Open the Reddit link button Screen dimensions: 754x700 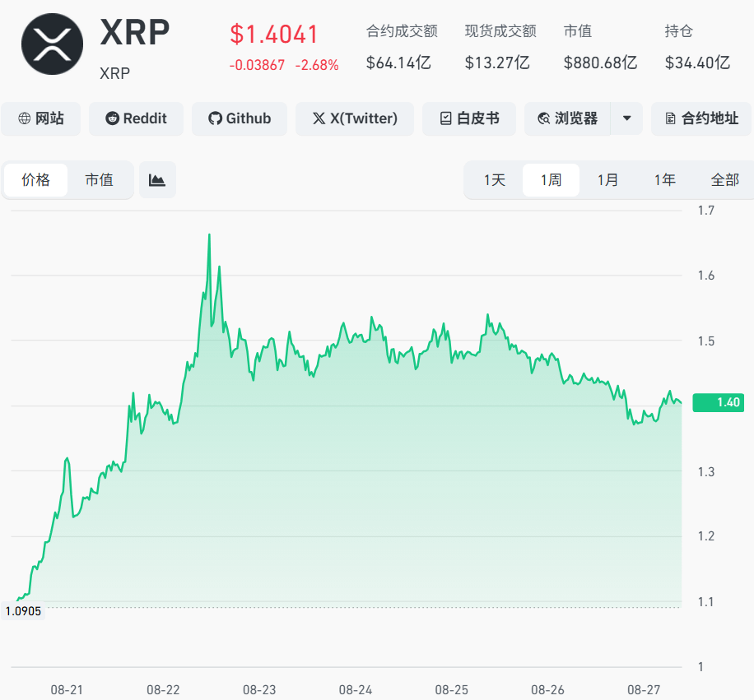pos(136,118)
